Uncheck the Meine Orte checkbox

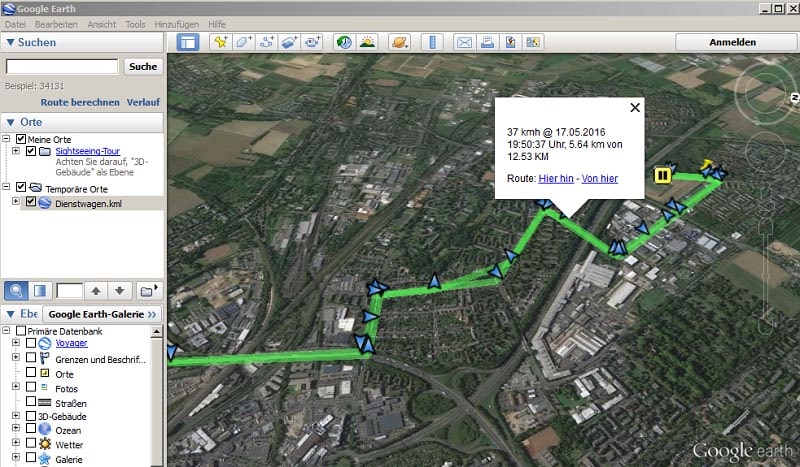point(21,139)
